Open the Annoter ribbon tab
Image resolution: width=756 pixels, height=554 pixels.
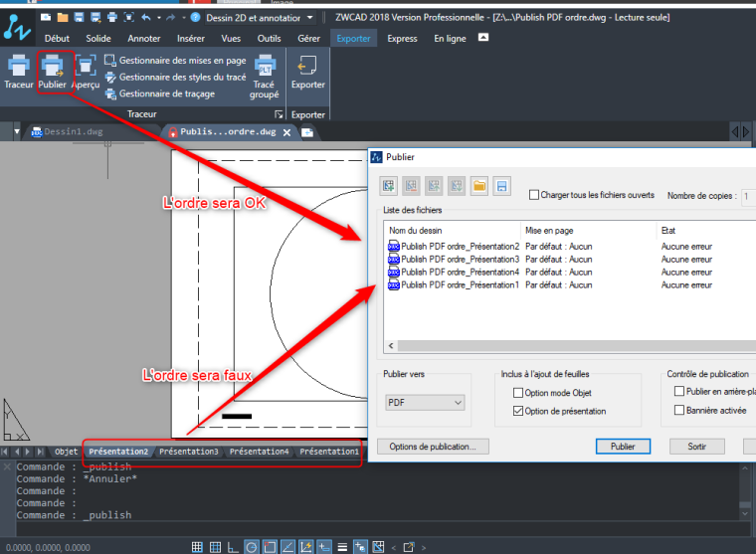pyautogui.click(x=143, y=39)
